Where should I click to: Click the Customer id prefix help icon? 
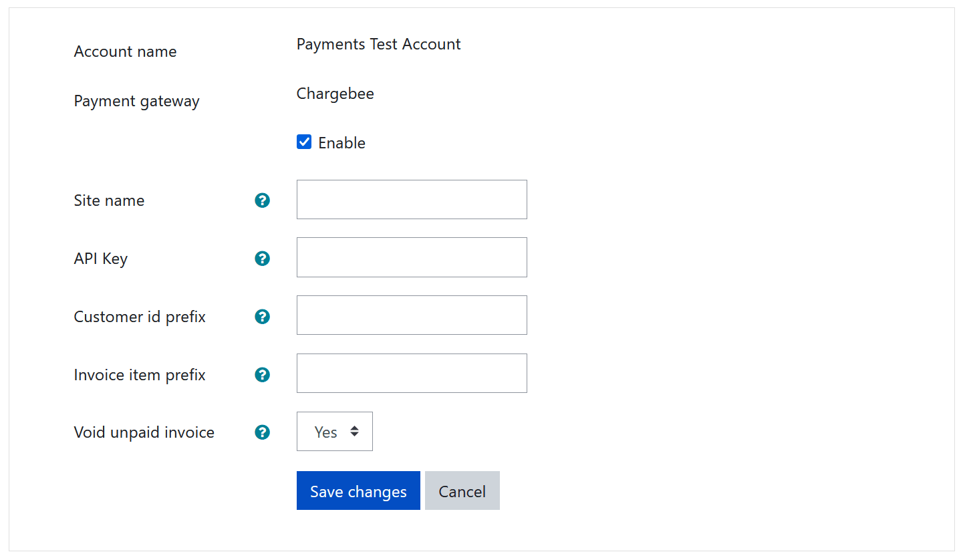point(263,317)
